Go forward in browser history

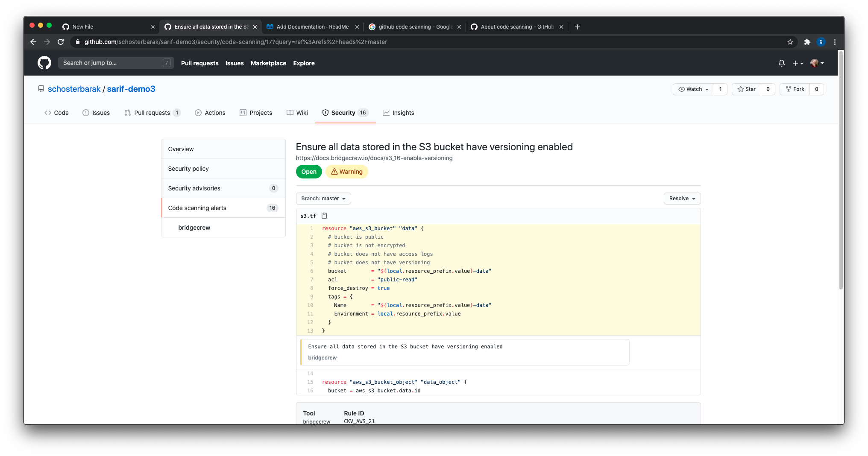pos(47,42)
